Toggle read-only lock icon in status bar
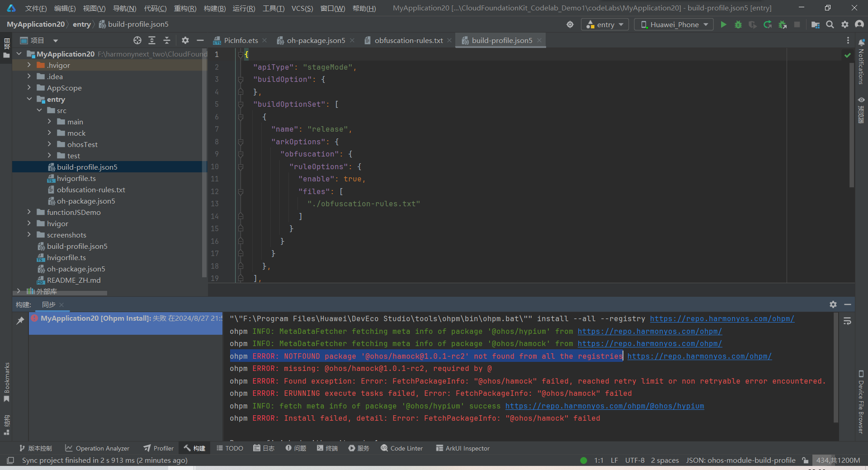The height and width of the screenshot is (470, 868). coord(805,460)
